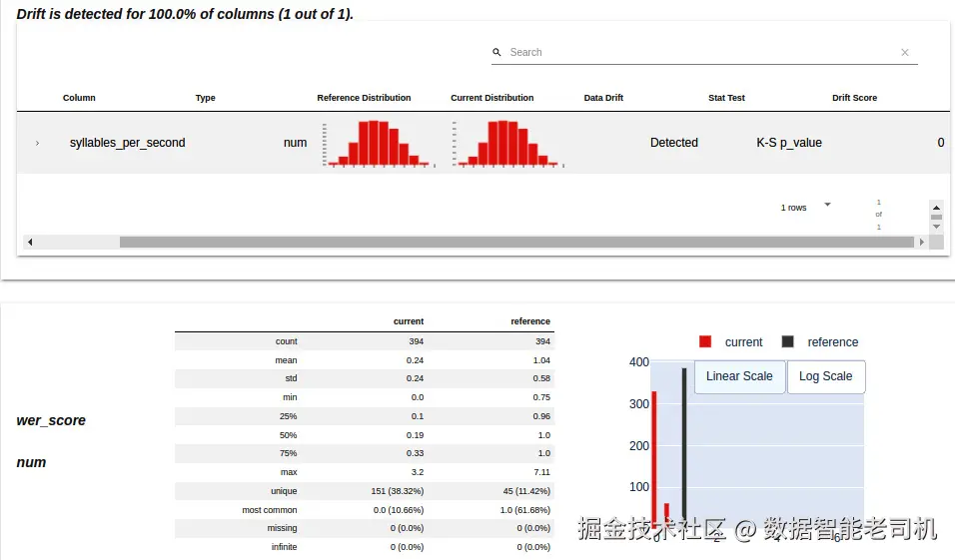Click the 1 rows label

tap(793, 209)
